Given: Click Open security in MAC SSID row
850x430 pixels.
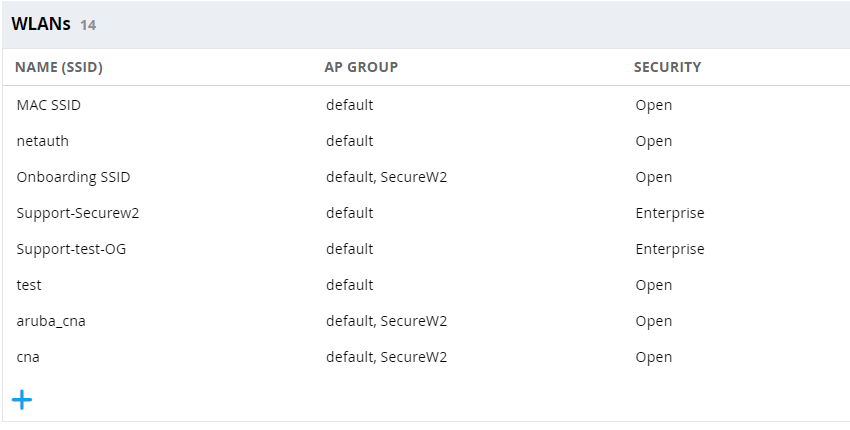Looking at the screenshot, I should [x=653, y=105].
